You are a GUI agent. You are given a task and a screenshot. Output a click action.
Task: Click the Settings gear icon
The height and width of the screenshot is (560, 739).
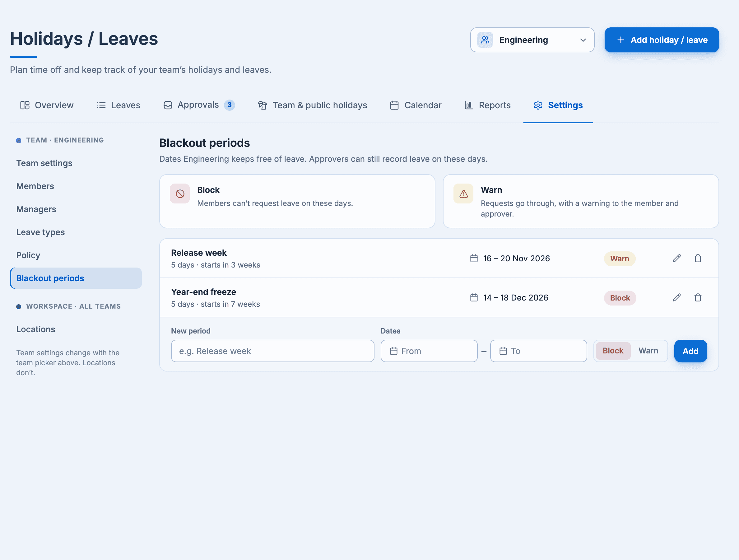(x=538, y=105)
